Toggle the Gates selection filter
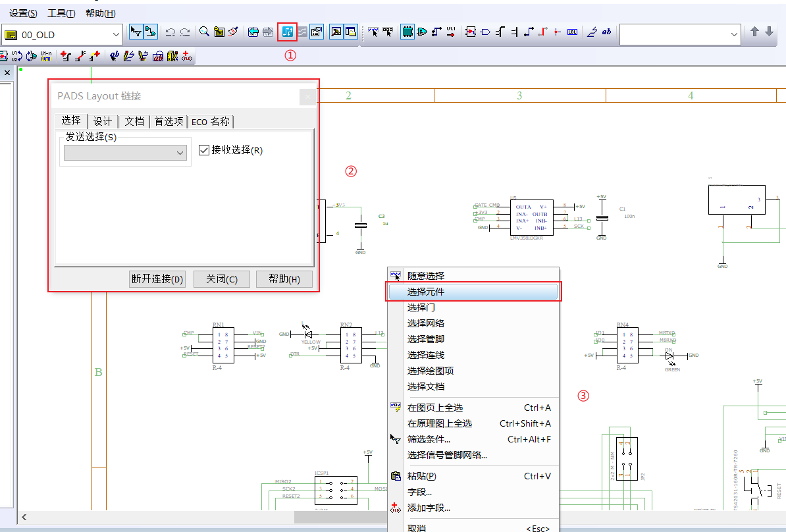 click(x=422, y=32)
